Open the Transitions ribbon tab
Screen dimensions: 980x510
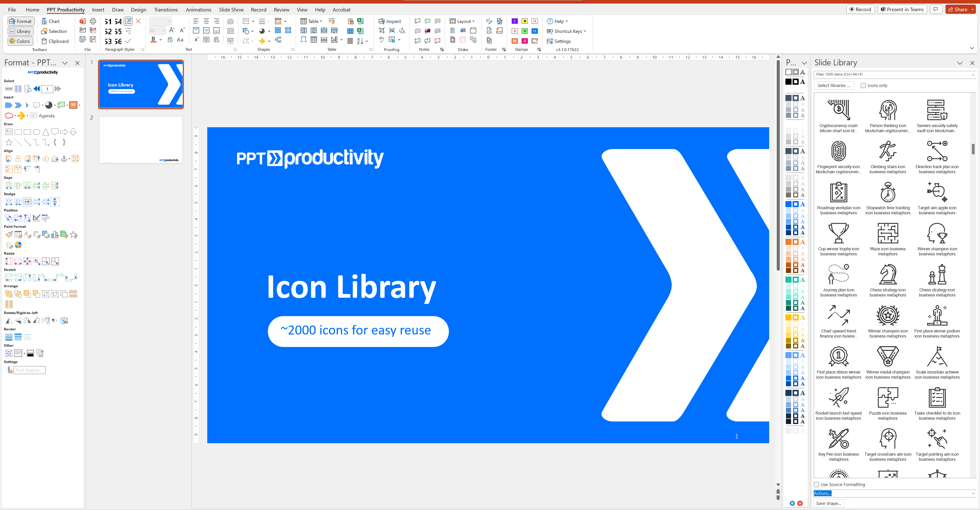click(x=166, y=9)
